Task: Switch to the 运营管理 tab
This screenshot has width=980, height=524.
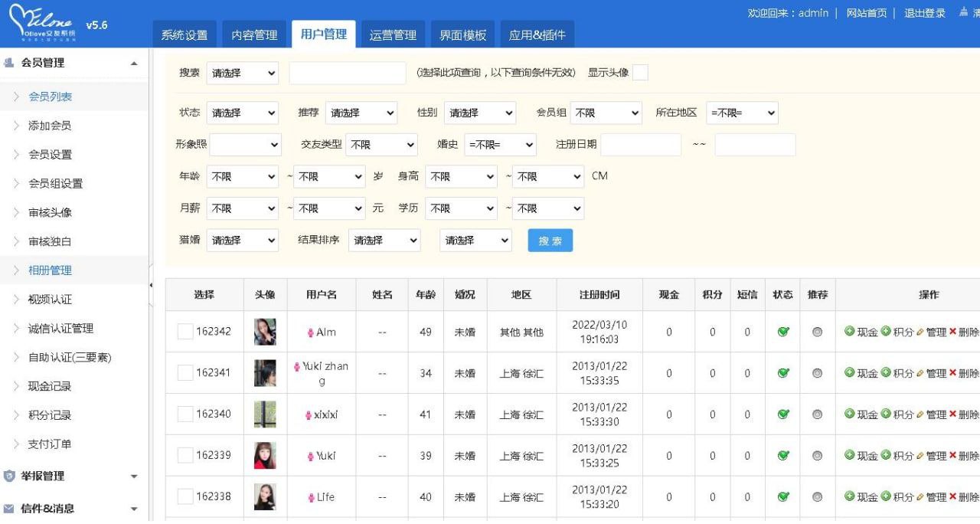Action: [x=393, y=35]
